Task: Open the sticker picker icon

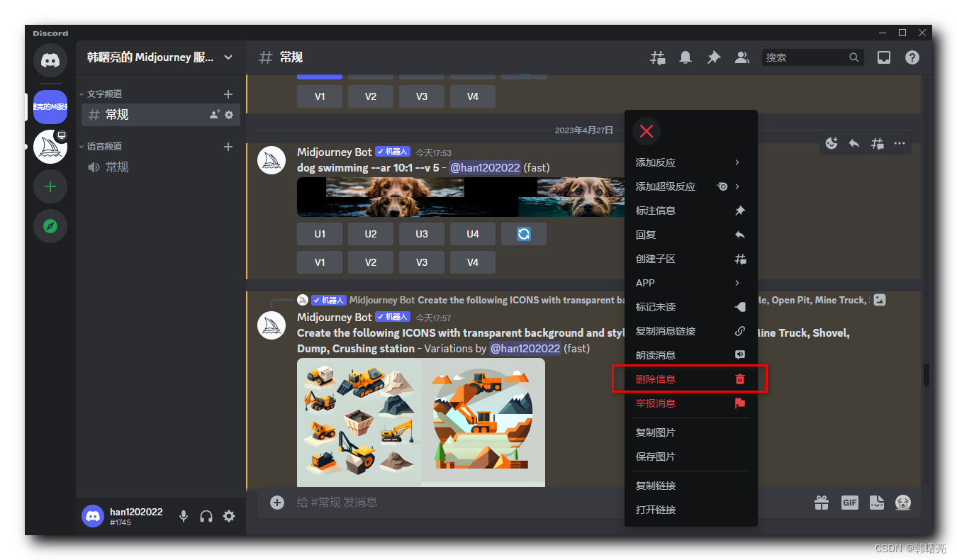Action: click(x=877, y=503)
